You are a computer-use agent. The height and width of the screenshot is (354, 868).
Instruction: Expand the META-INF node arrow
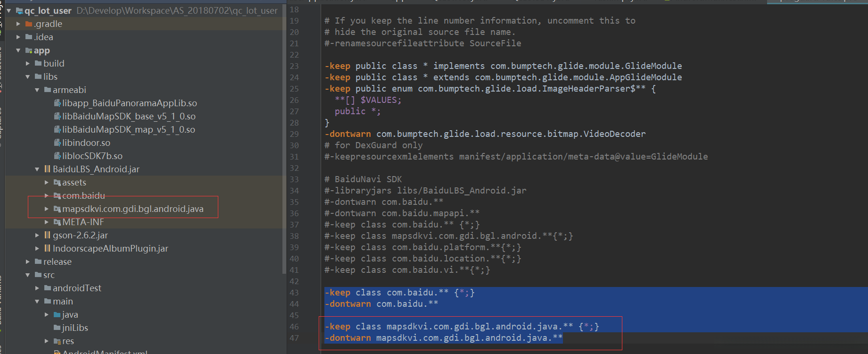coord(47,222)
